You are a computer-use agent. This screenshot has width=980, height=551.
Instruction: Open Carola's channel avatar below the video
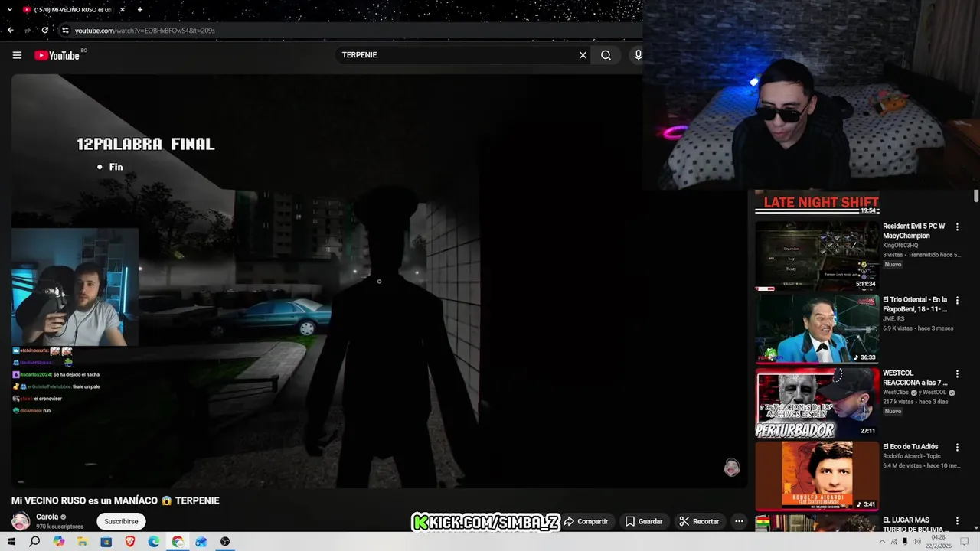click(21, 521)
